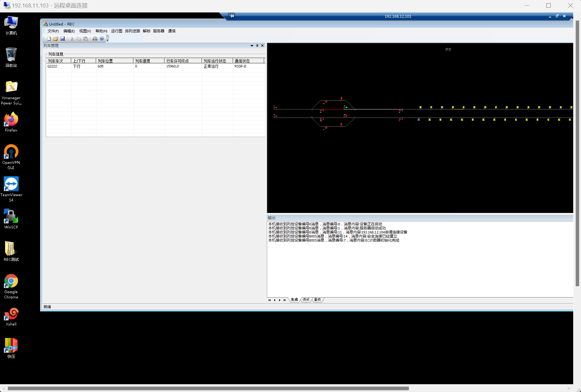
Task: Switch to the 查找 output tab
Action: (x=317, y=300)
